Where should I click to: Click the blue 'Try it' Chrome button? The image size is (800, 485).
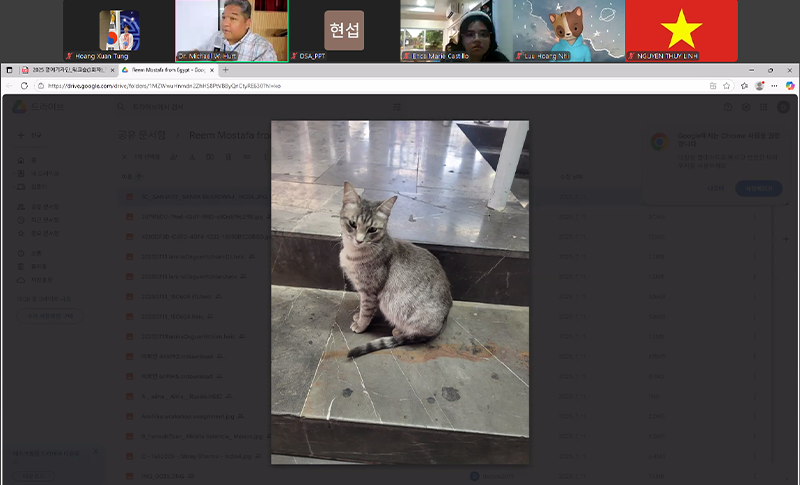pos(759,188)
